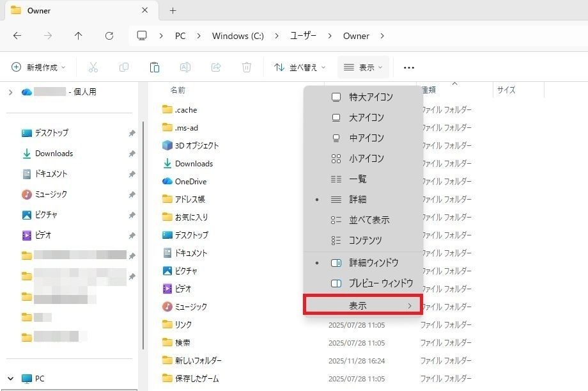Open a new tab with plus button

click(173, 11)
